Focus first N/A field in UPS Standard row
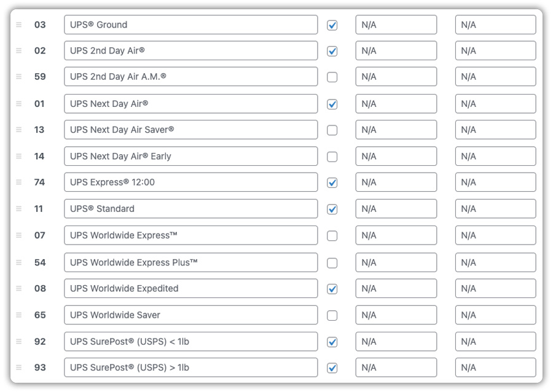The image size is (553, 392). (396, 209)
